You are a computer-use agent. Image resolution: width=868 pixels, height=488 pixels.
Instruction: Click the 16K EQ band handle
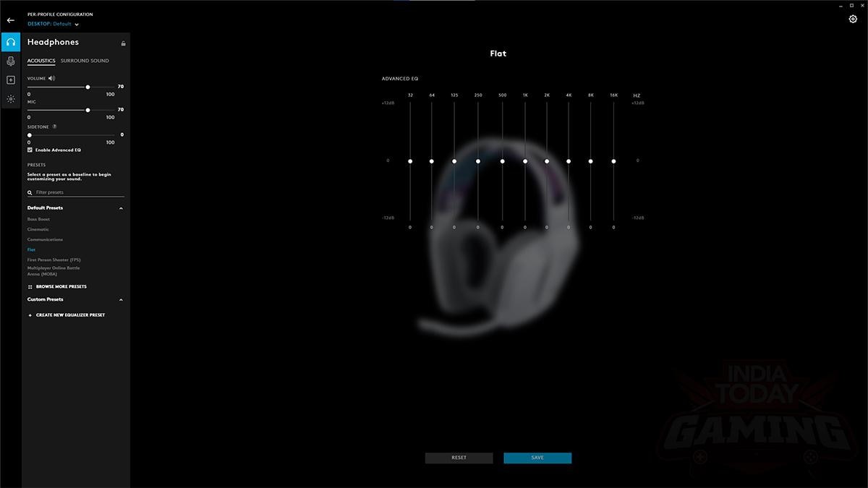point(613,160)
